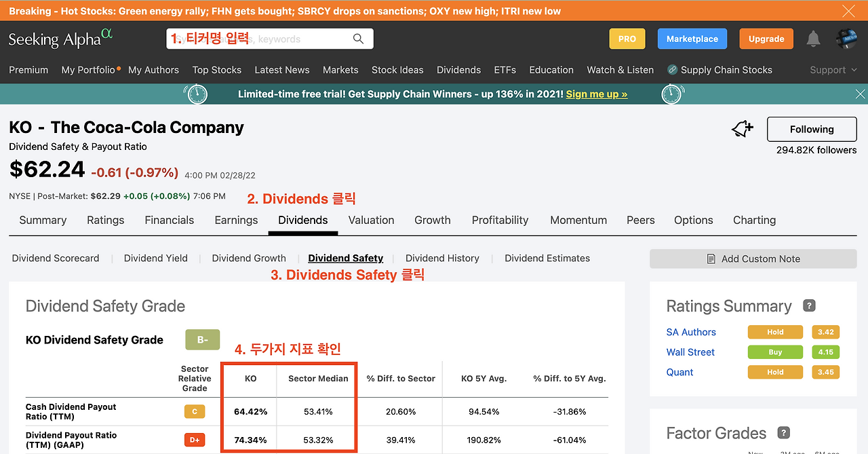
Task: Switch to the Charting tab
Action: click(754, 220)
